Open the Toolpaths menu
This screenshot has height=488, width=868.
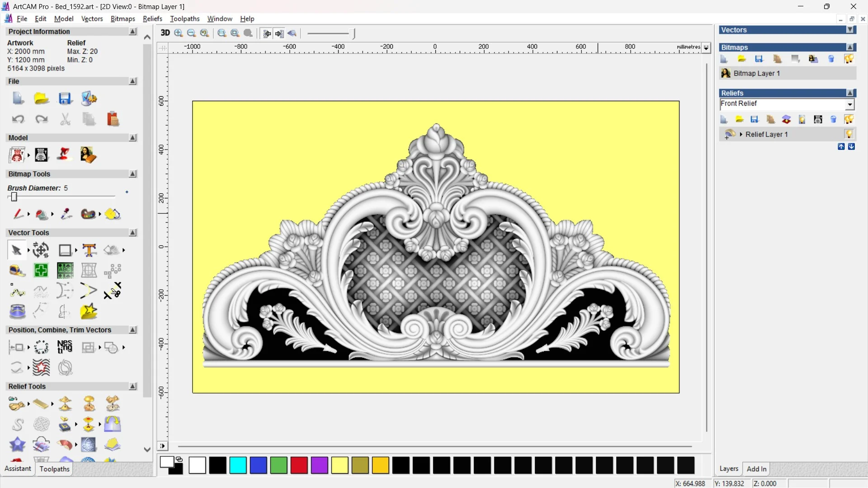coord(184,19)
